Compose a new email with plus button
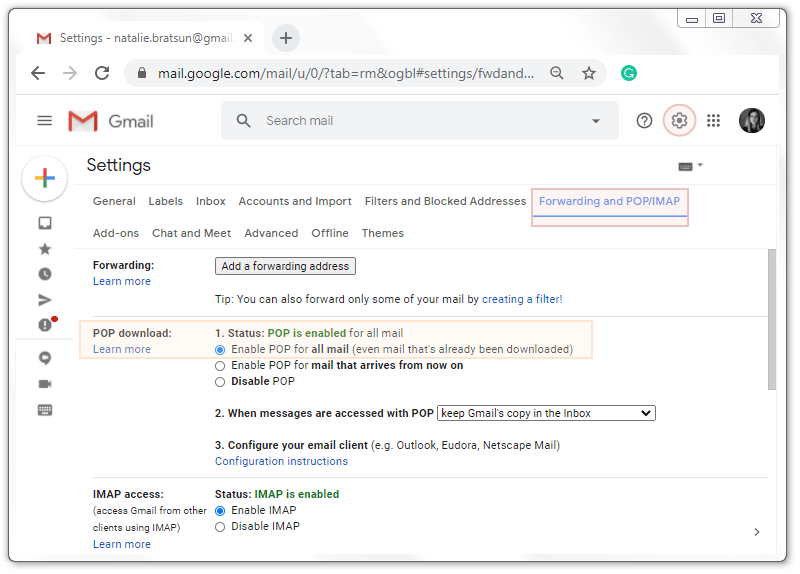This screenshot has width=800, height=574. [45, 178]
